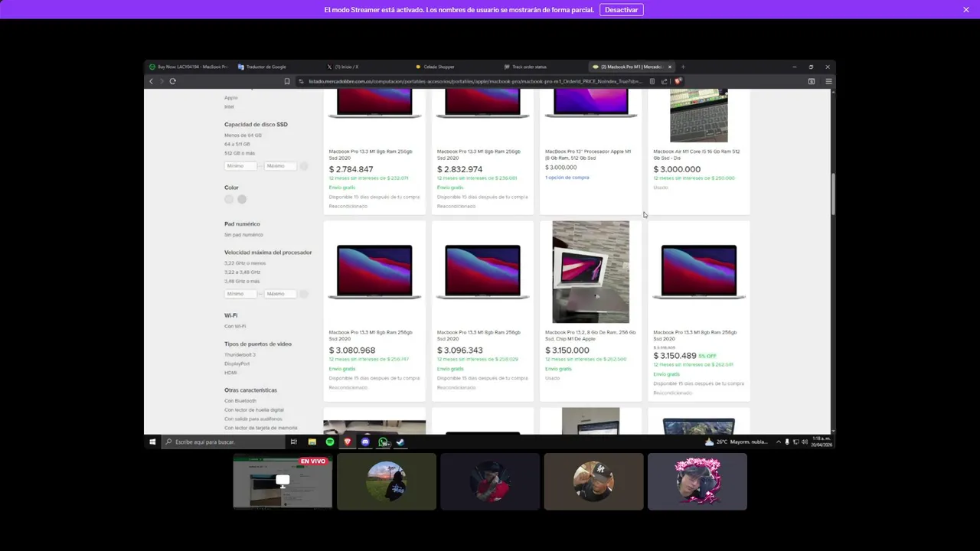Click SSD capacity Mínimo input field
This screenshot has height=551, width=980.
(240, 166)
